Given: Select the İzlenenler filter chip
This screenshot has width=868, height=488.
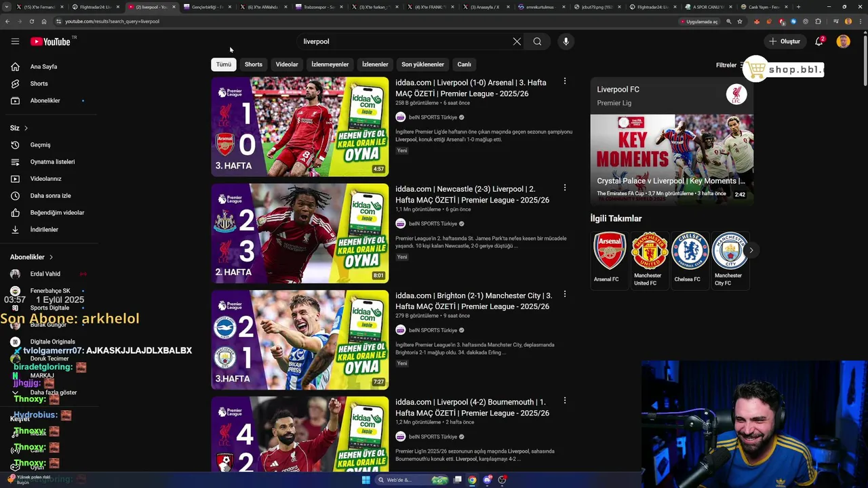Looking at the screenshot, I should tap(375, 64).
